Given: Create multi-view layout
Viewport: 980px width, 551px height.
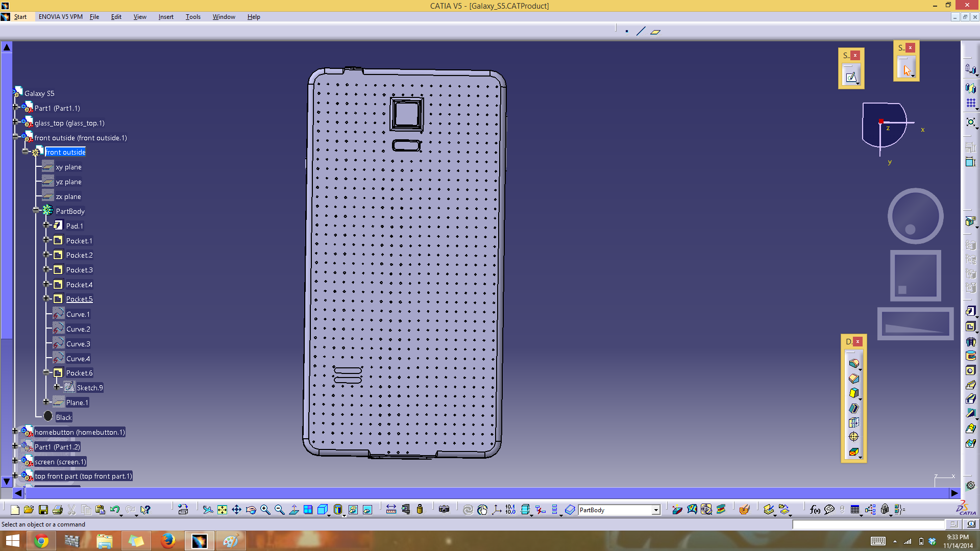Looking at the screenshot, I should [x=308, y=510].
